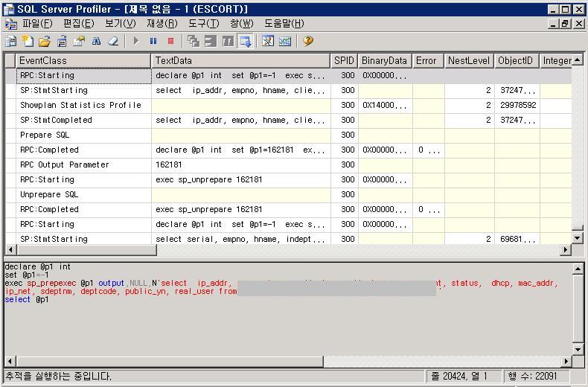Image resolution: width=588 pixels, height=387 pixels.
Task: Open the 파일(F) menu
Action: click(x=37, y=24)
